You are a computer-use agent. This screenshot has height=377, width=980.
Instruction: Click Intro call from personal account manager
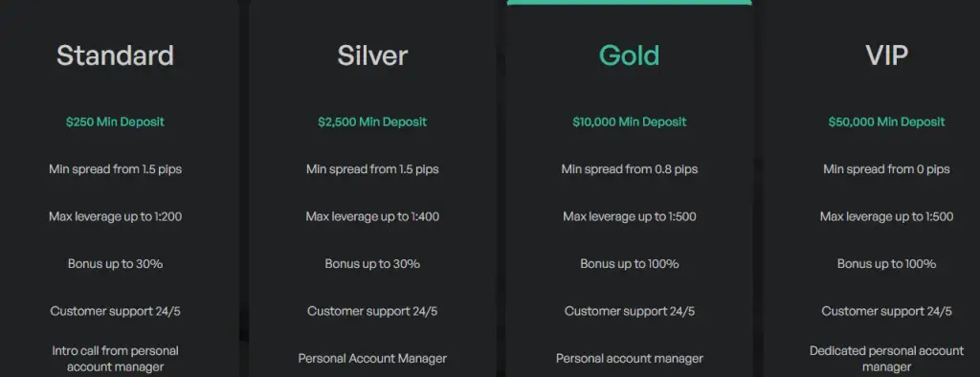click(115, 359)
